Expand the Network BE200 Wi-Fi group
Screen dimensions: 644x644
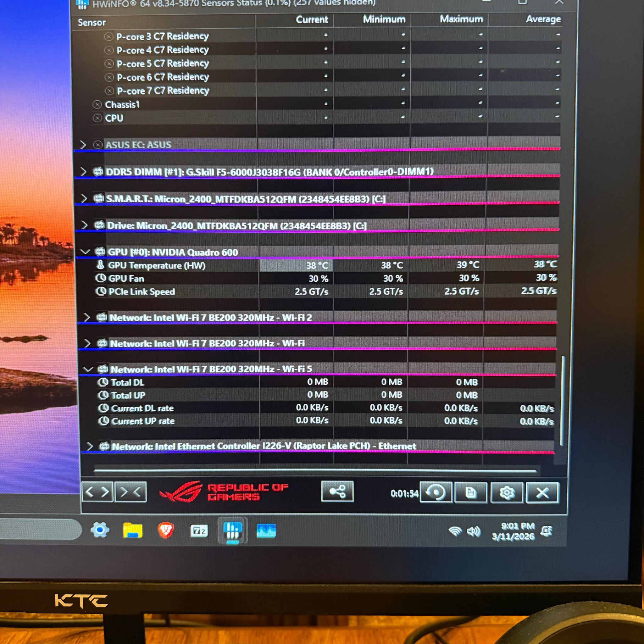coord(87,343)
